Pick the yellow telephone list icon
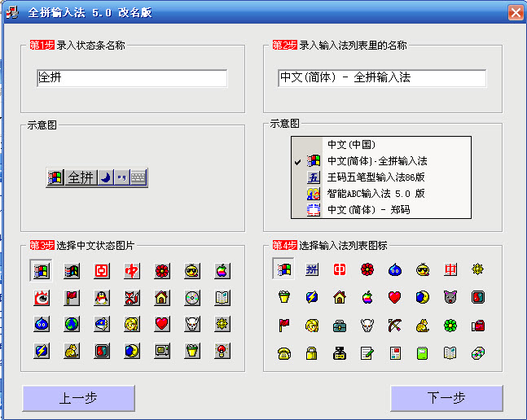This screenshot has height=420, width=527. tap(284, 353)
